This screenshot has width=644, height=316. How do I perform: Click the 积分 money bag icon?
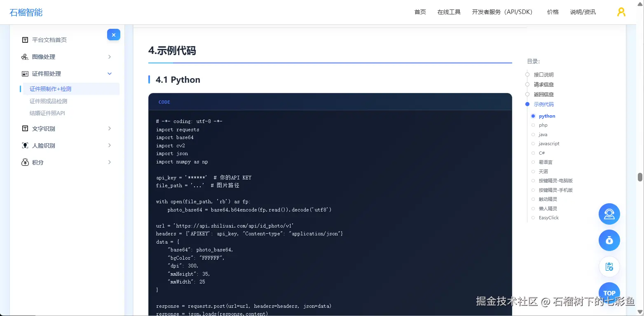(x=25, y=163)
